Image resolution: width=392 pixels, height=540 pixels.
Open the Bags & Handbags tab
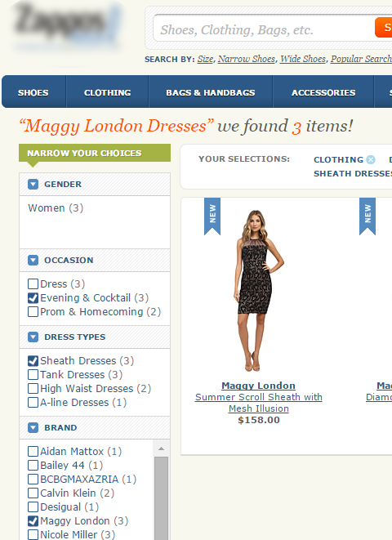coord(211,92)
